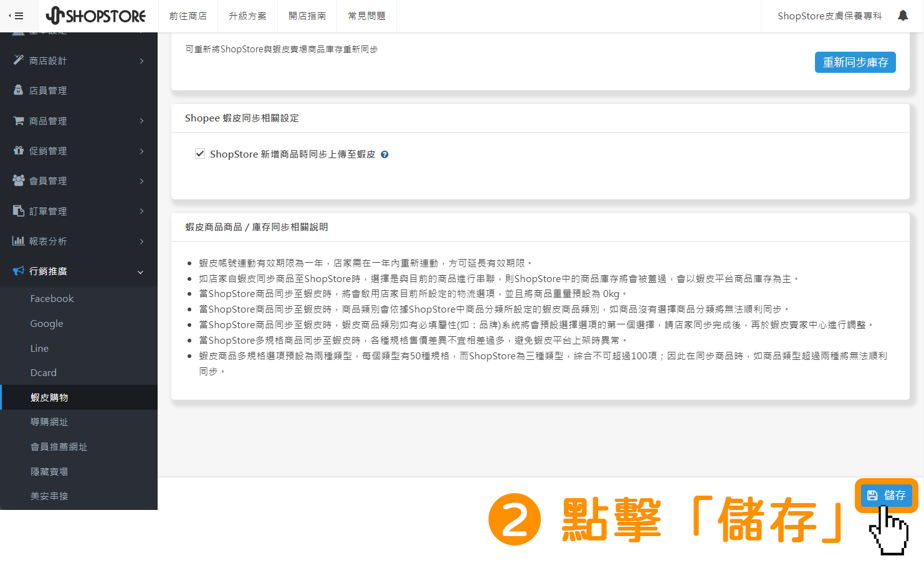This screenshot has width=924, height=561.
Task: Click the 蝦皮商品商品 / 庫存同步相關說明 heading
Action: tap(257, 227)
